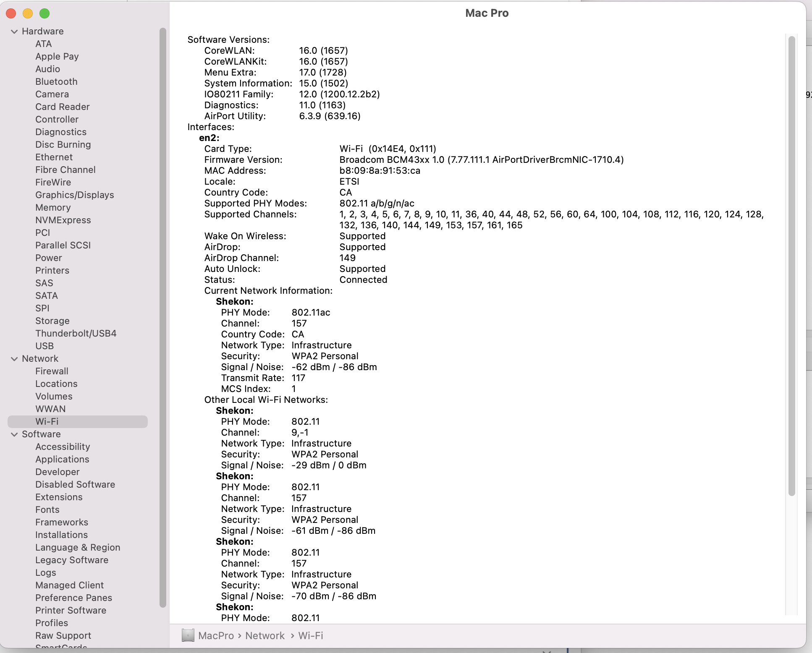The height and width of the screenshot is (653, 812).
Task: Select the en2 interface heading
Action: click(209, 138)
